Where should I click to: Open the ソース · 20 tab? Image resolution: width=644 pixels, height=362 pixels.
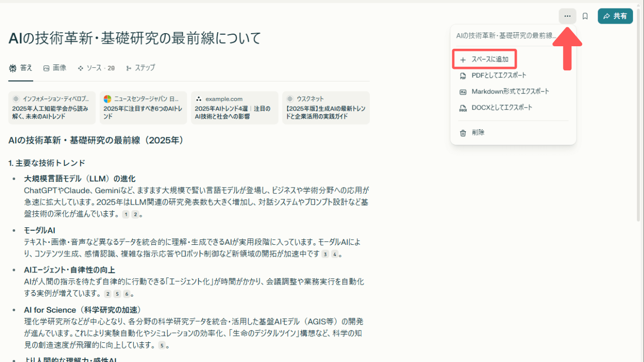pos(96,68)
